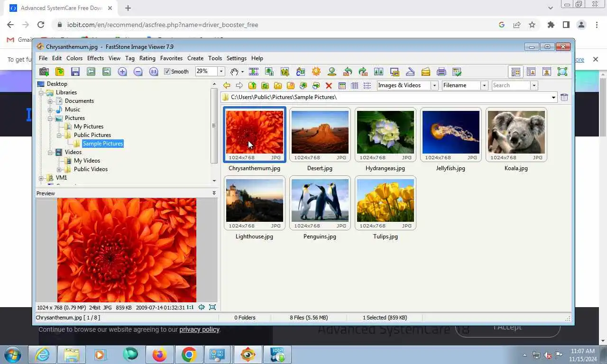The image size is (607, 364).
Task: Switch to thumbnails view mode icon
Action: click(x=342, y=85)
